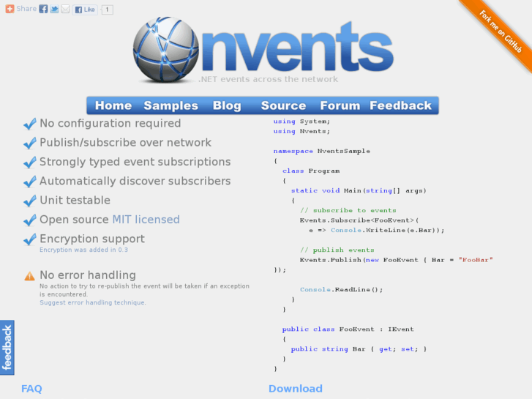Click checkmark beside Automatically discover subscribers
This screenshot has width=532, height=399.
click(x=30, y=182)
